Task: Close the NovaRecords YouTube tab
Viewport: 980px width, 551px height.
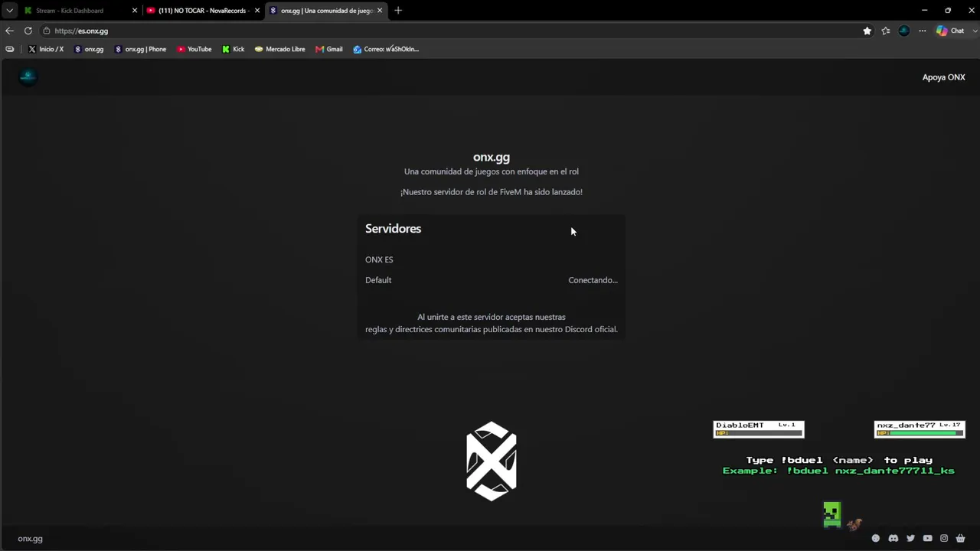Action: point(257,11)
